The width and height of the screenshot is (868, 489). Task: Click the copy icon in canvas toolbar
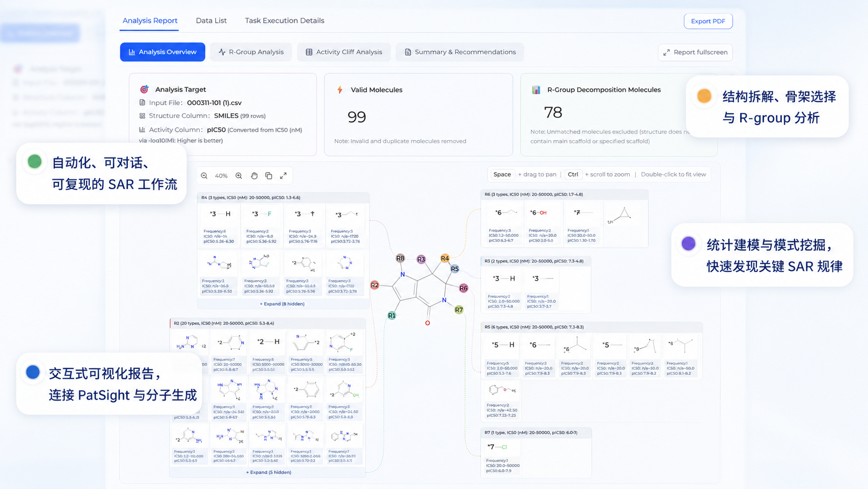[268, 176]
